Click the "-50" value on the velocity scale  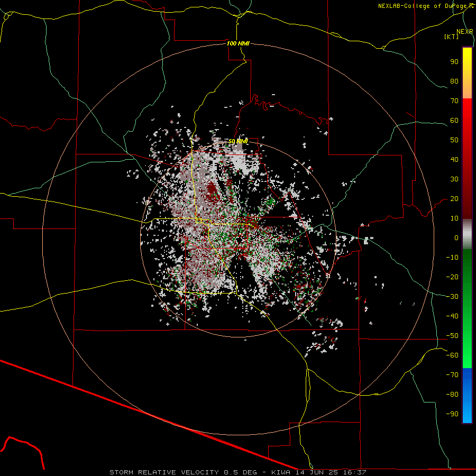(x=452, y=336)
